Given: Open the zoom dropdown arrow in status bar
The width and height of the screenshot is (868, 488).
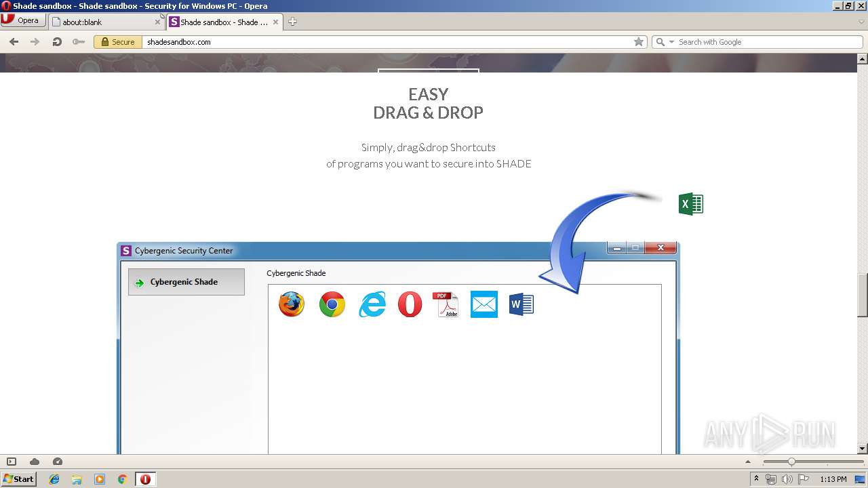Looking at the screenshot, I should coord(748,462).
